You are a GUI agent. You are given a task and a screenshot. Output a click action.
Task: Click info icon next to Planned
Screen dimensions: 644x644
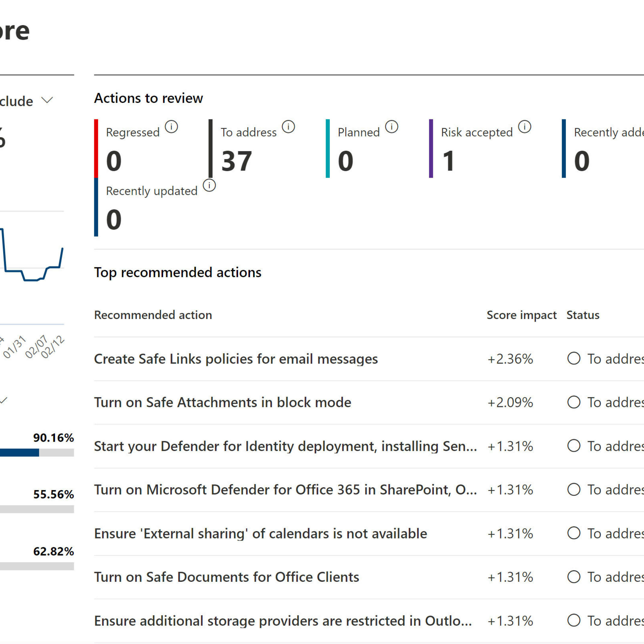(x=392, y=127)
